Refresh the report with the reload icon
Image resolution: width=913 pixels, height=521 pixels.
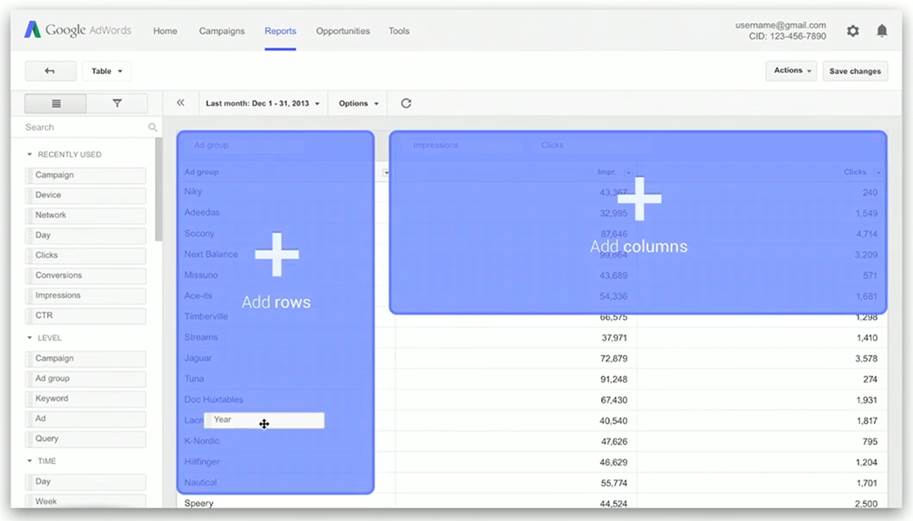click(x=406, y=103)
